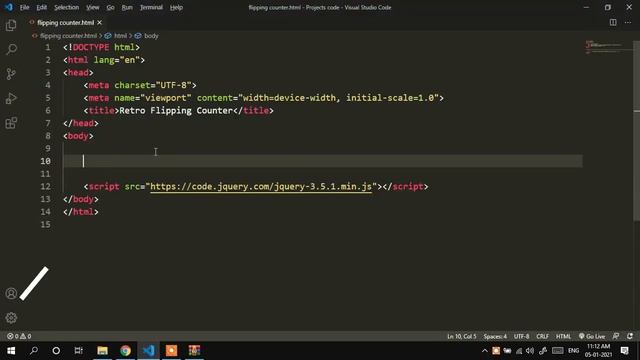Image resolution: width=640 pixels, height=360 pixels.
Task: Open the Run and Debug view
Action: [x=11, y=98]
